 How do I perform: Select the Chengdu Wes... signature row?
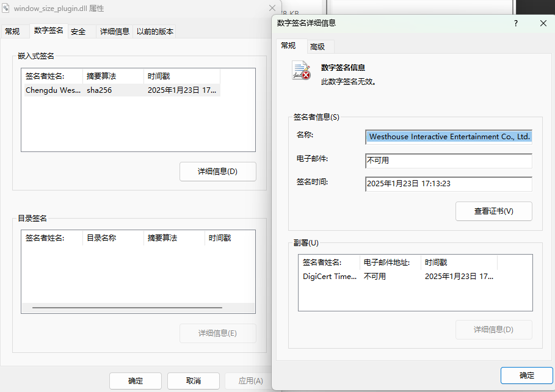pos(121,90)
